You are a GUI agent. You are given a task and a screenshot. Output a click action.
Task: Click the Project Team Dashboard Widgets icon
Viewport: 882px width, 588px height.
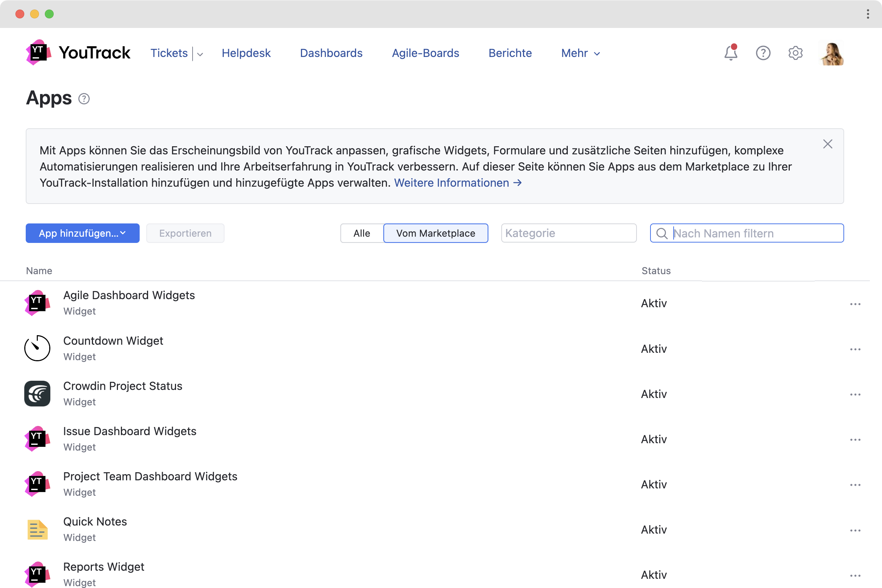coord(37,484)
